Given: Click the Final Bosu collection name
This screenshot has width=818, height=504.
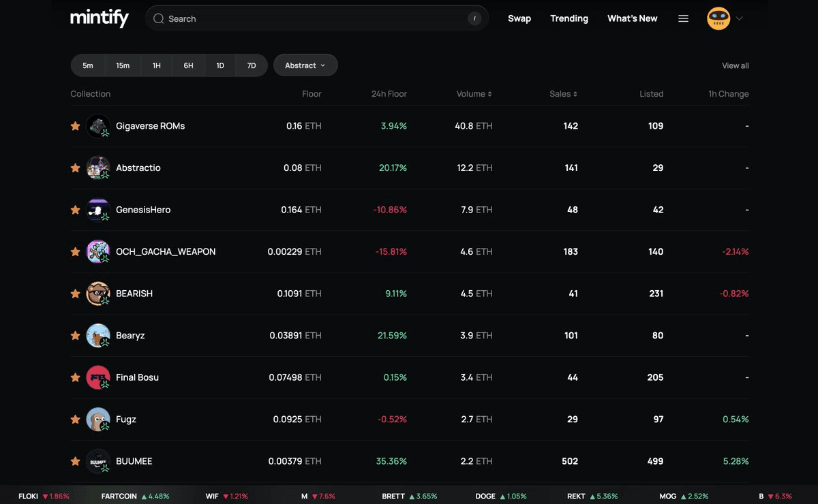Looking at the screenshot, I should [137, 377].
